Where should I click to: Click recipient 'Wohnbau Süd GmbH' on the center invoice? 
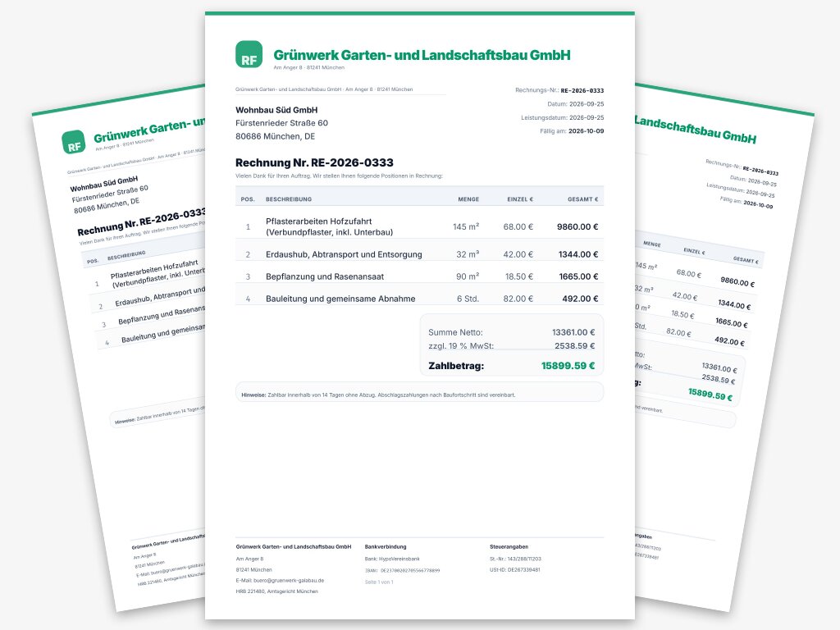(x=276, y=110)
